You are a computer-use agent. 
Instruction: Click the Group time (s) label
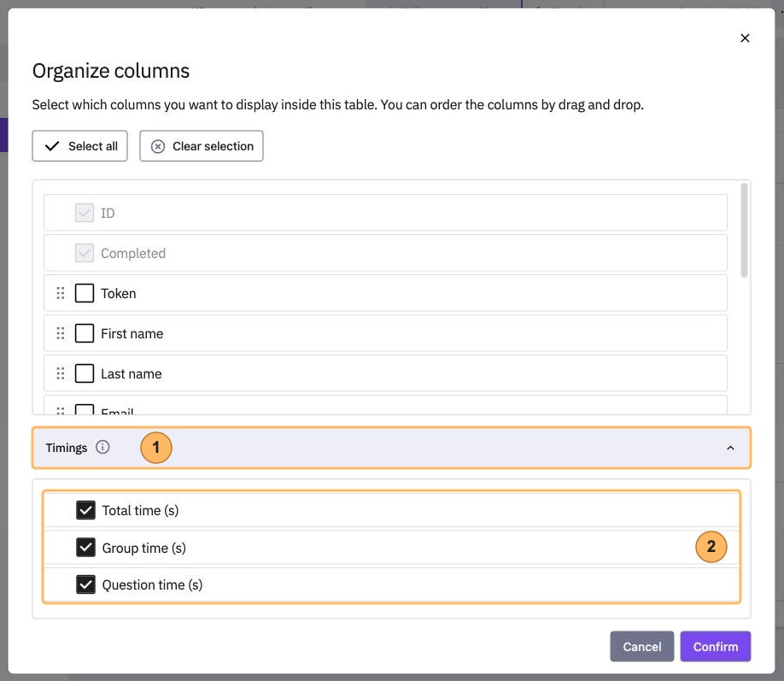(144, 548)
